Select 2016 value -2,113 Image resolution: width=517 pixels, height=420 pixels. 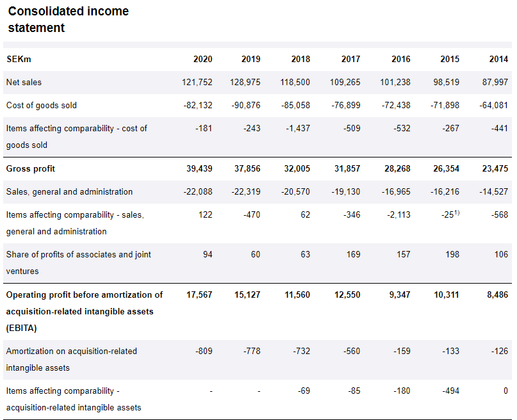tap(398, 215)
